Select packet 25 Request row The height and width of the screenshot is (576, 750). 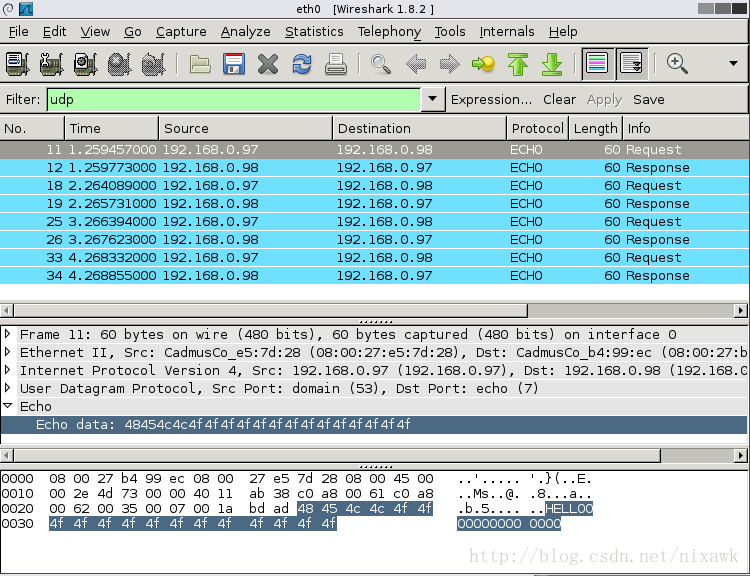tap(375, 222)
